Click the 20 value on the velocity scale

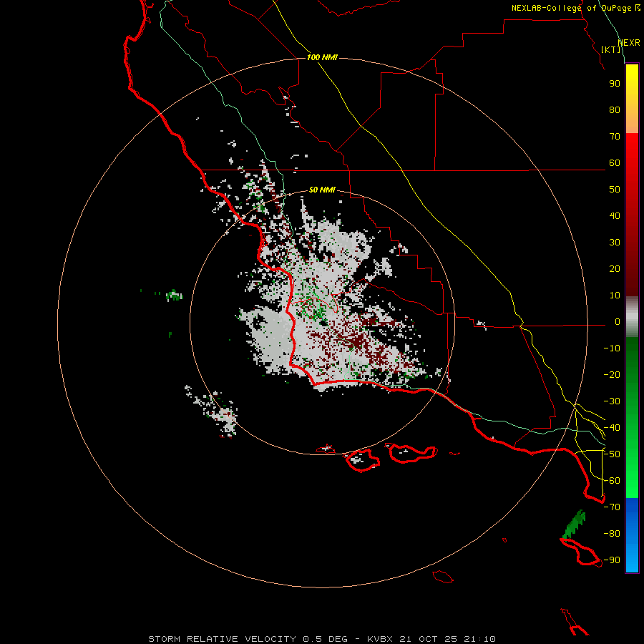pos(615,269)
